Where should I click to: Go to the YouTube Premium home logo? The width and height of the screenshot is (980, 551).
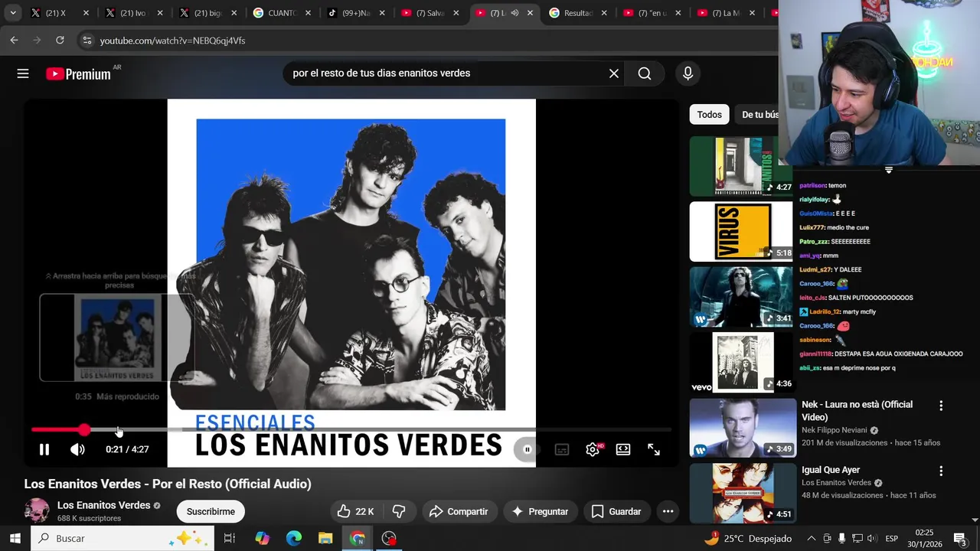(x=78, y=73)
